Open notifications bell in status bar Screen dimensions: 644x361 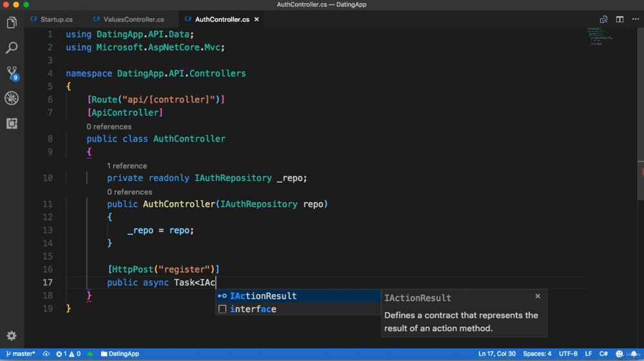pos(634,354)
